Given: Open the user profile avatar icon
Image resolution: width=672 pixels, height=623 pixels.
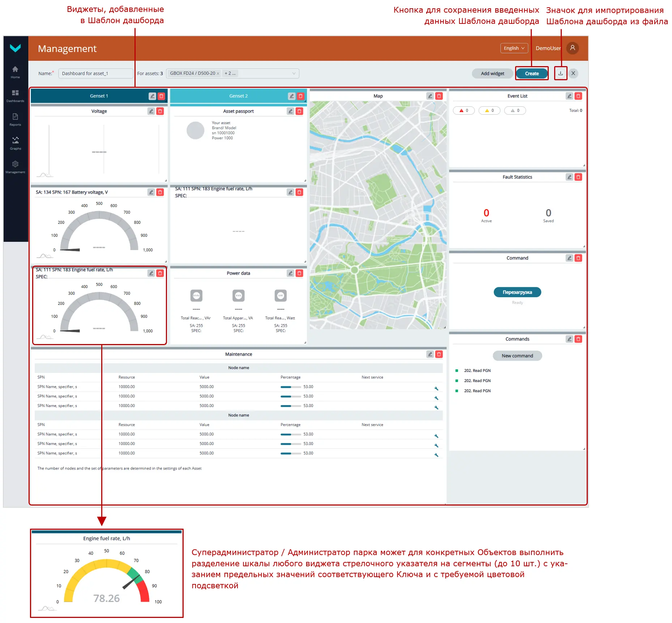Looking at the screenshot, I should [572, 48].
